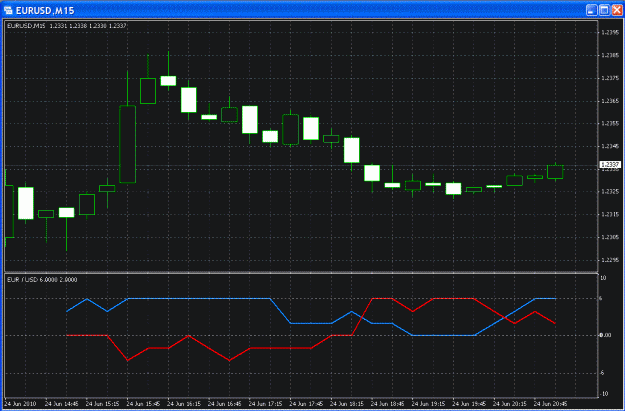Click the 24 Jun 17:15 time label
The height and width of the screenshot is (411, 625).
tap(265, 404)
